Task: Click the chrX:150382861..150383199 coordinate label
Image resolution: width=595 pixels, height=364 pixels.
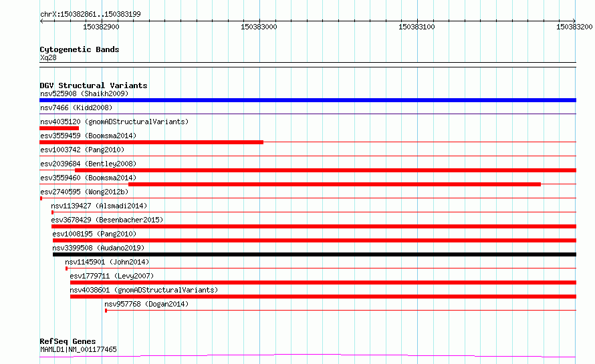Action: (x=90, y=15)
